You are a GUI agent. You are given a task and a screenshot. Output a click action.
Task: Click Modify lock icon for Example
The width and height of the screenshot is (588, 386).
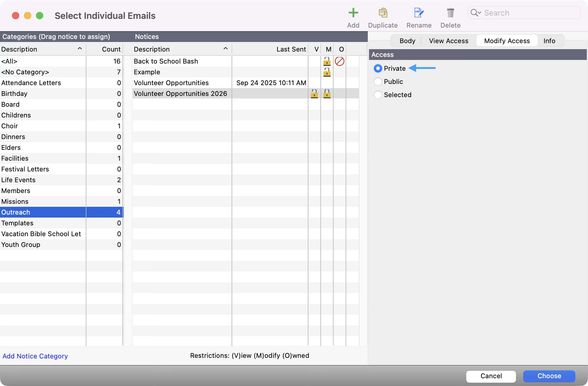point(327,72)
